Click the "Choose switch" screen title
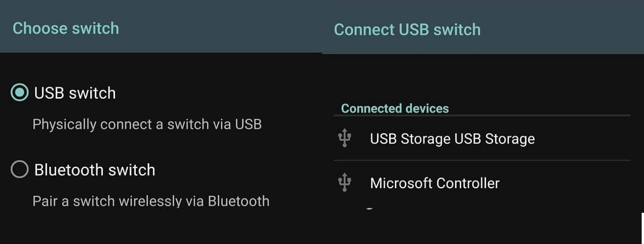Screen dimensions: 644x244 coord(65,28)
